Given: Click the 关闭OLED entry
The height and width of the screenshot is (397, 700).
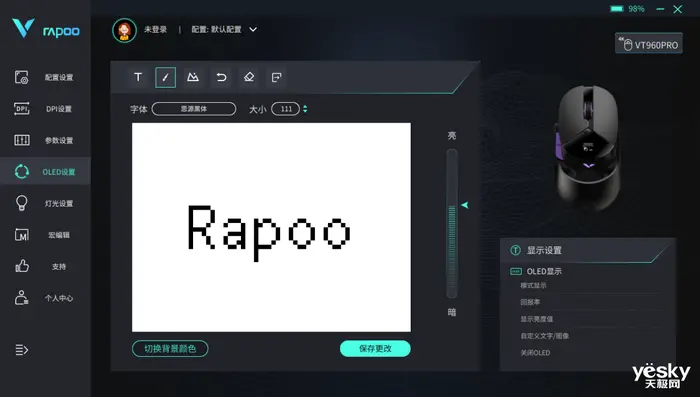Looking at the screenshot, I should (535, 353).
